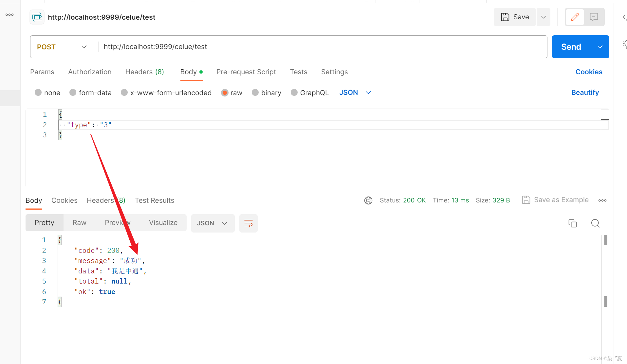Open the Tests tab
Viewport: 627px width, 364px height.
point(299,72)
